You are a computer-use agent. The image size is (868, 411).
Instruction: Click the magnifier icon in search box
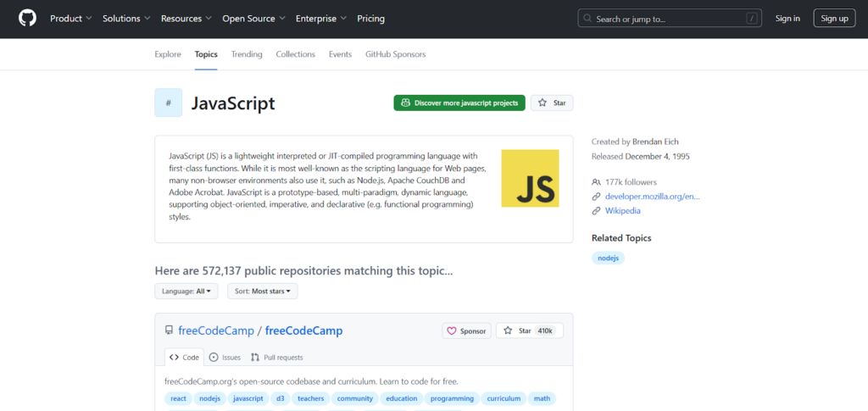point(587,19)
